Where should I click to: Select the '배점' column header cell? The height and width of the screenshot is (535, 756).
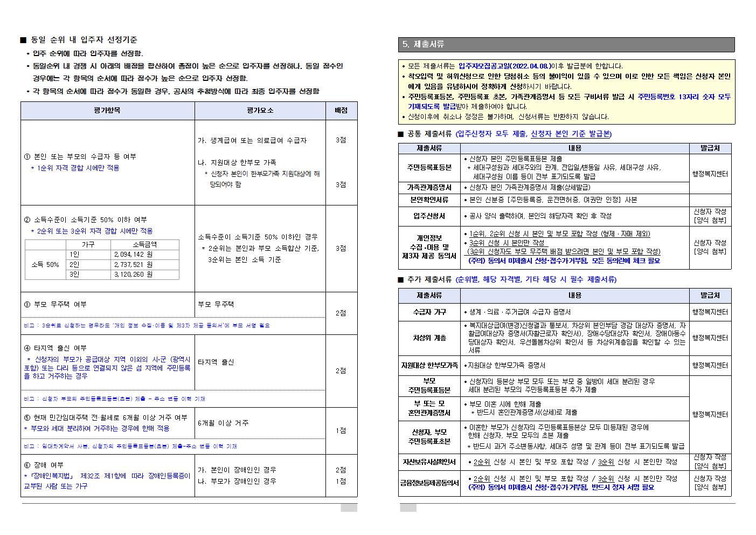click(341, 111)
